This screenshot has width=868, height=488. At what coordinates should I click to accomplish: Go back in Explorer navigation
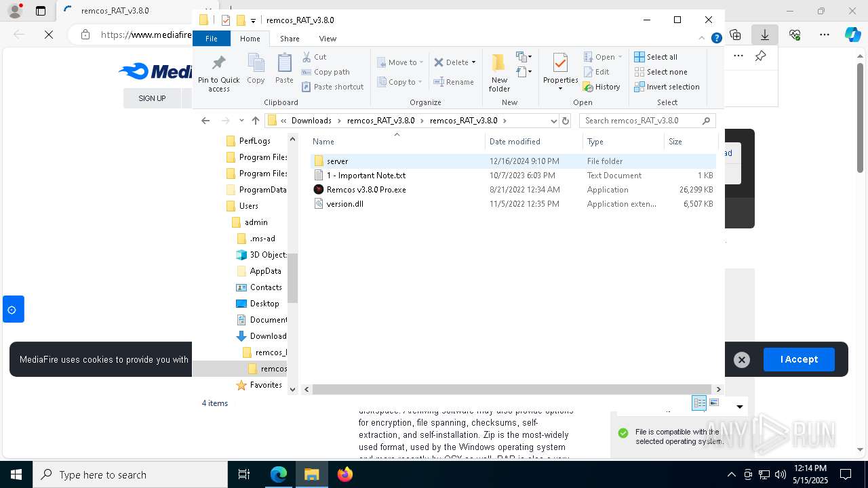coord(205,121)
